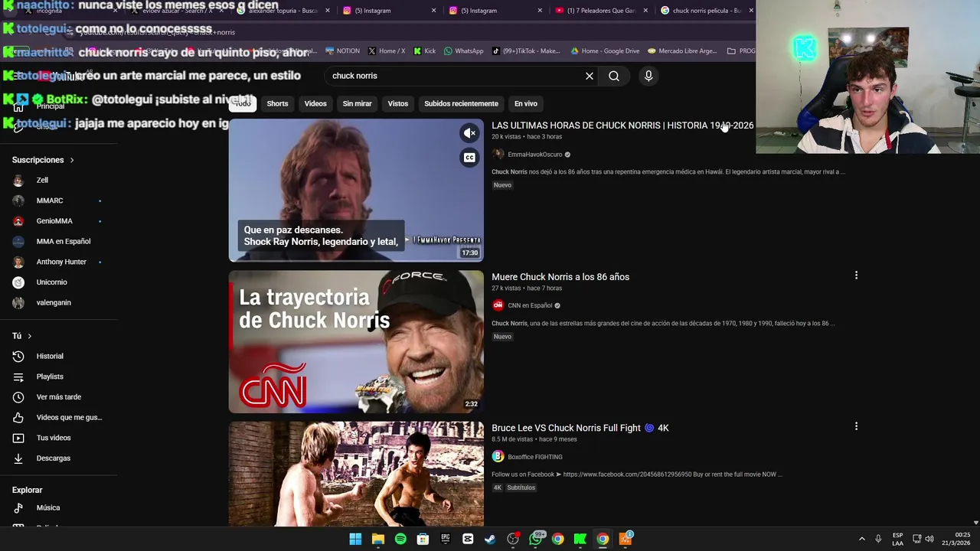980x551 pixels.
Task: Unmute the preview on the first video thumbnail
Action: 469,133
